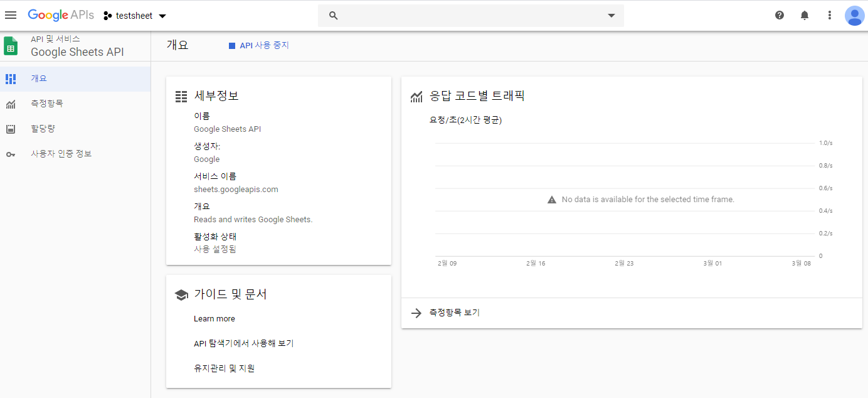Select 측정항목 in the left sidebar
Image resolution: width=868 pixels, height=398 pixels.
coord(75,104)
